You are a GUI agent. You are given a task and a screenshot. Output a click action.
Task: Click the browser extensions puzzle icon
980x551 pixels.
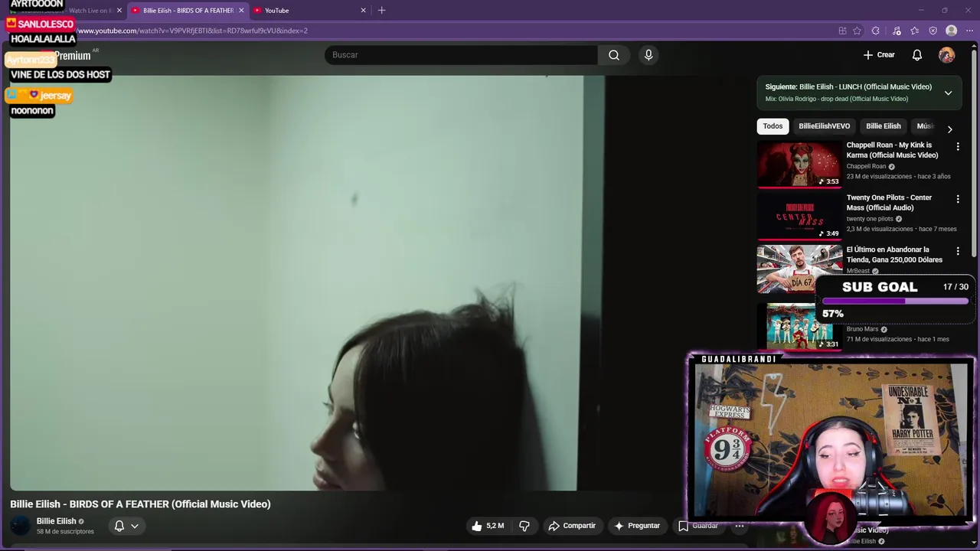875,31
